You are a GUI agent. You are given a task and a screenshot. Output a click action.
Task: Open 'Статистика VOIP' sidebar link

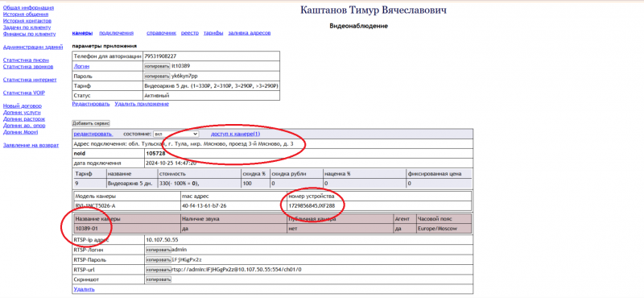(24, 93)
